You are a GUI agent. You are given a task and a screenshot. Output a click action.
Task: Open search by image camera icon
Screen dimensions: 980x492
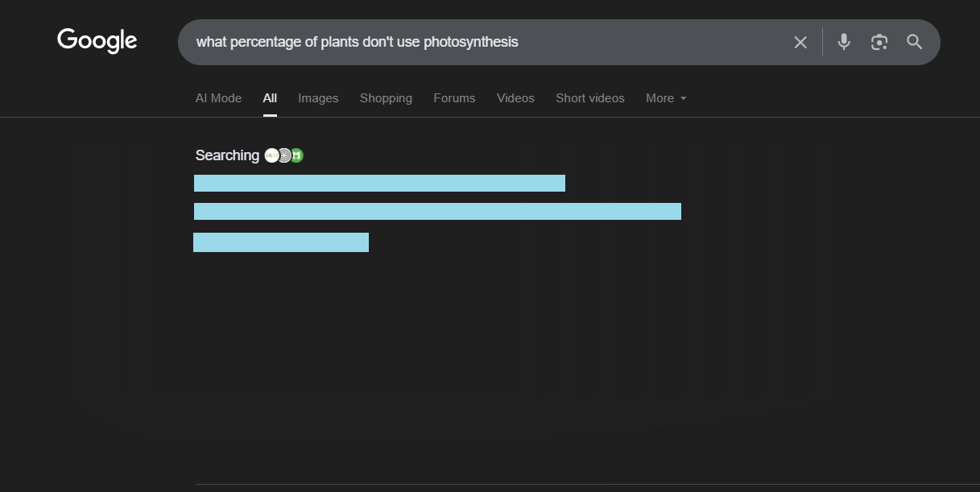pos(879,42)
